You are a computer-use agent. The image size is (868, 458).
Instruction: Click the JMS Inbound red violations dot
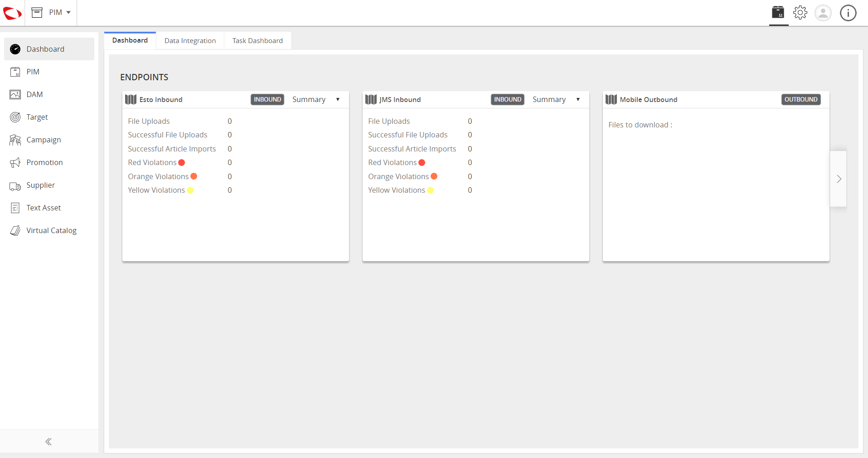[x=422, y=162]
